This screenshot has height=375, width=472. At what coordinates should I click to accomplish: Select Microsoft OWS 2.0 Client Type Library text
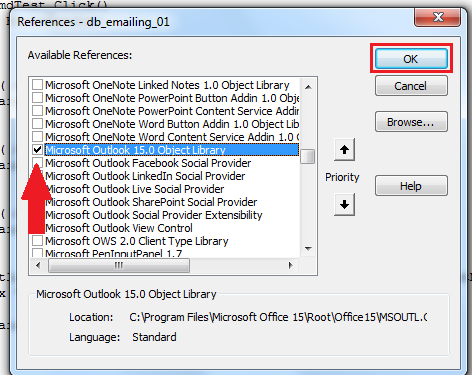tap(137, 241)
